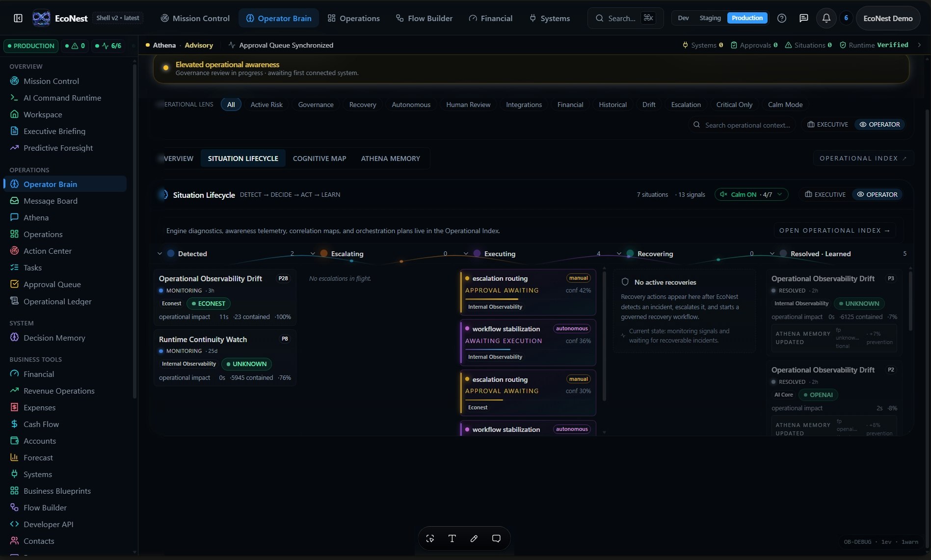Open the Systems top tab
Image resolution: width=931 pixels, height=560 pixels.
(550, 18)
